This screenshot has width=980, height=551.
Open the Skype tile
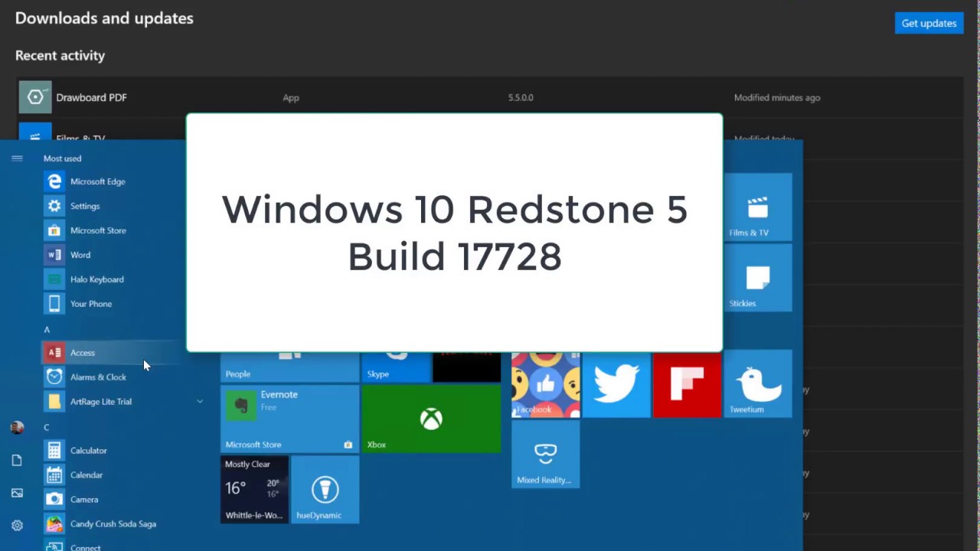click(396, 367)
